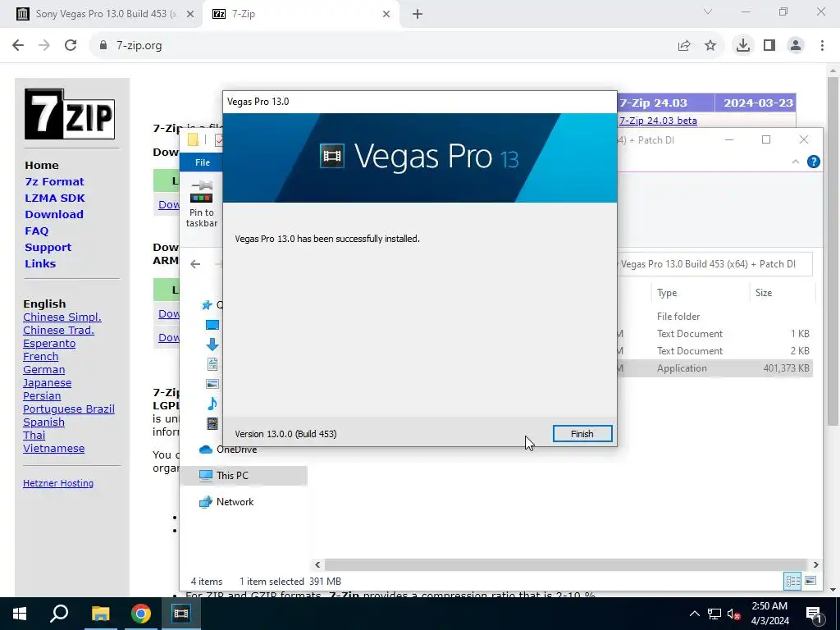Switch language to French
This screenshot has height=630, width=840.
tap(41, 356)
